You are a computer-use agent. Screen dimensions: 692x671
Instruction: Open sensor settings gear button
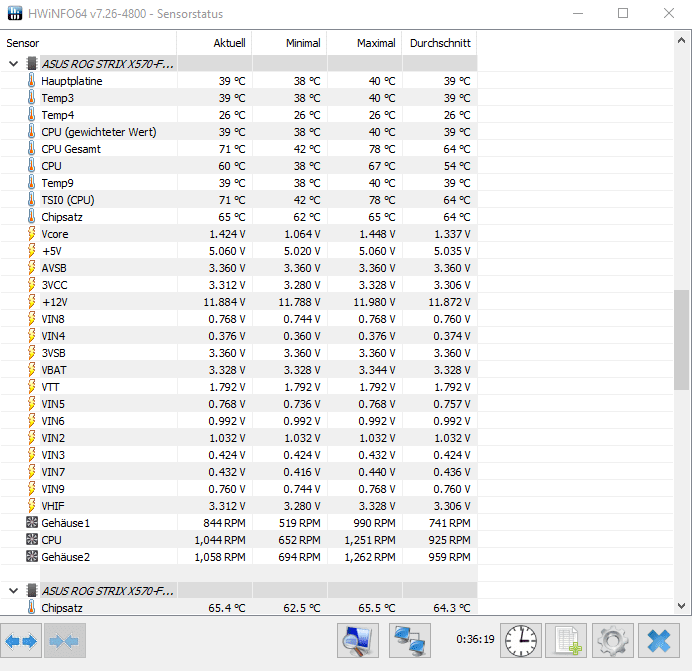(x=613, y=641)
